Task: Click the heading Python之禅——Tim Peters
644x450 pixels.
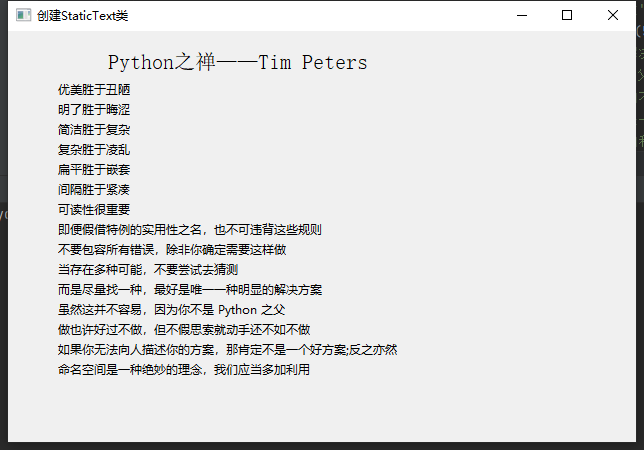Action: [x=237, y=63]
